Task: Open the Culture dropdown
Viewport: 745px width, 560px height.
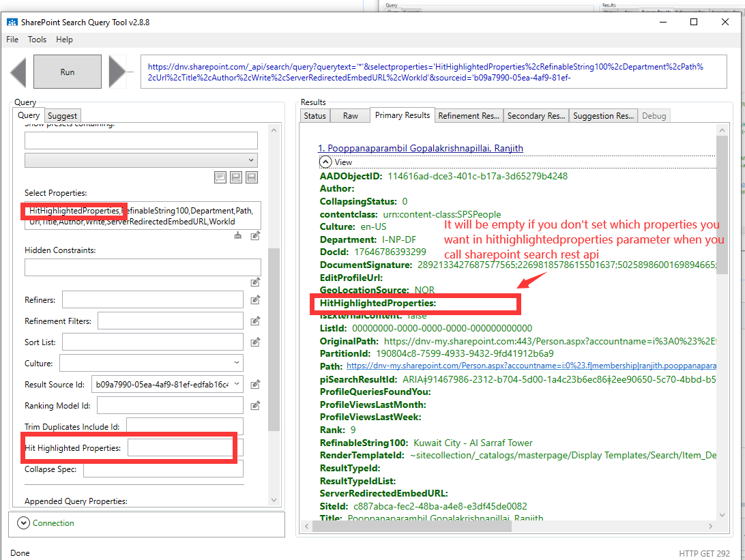Action: click(x=235, y=362)
